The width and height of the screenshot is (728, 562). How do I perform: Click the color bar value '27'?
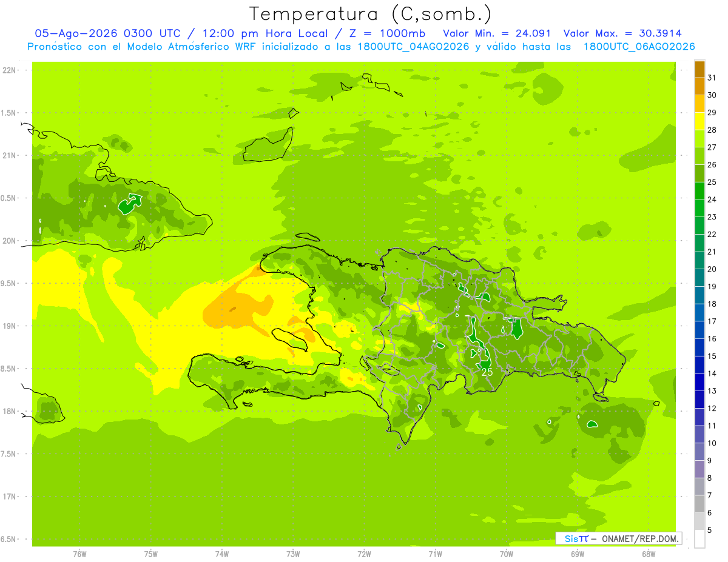(712, 147)
